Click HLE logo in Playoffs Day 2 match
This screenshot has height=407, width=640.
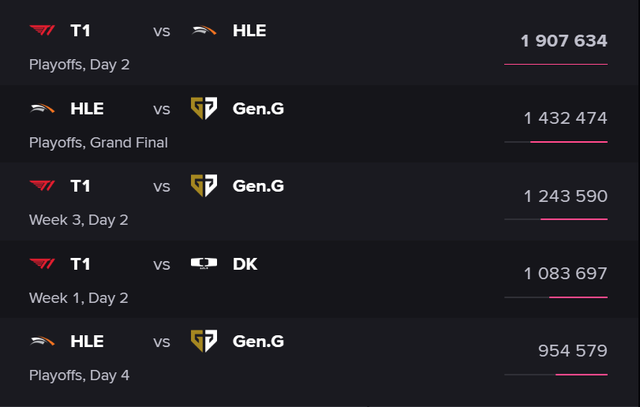[x=204, y=30]
